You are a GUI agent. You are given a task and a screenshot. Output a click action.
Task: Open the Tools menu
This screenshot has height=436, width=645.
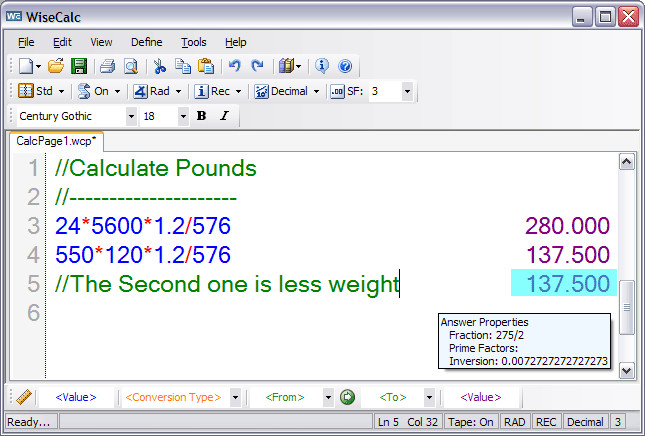coord(193,42)
